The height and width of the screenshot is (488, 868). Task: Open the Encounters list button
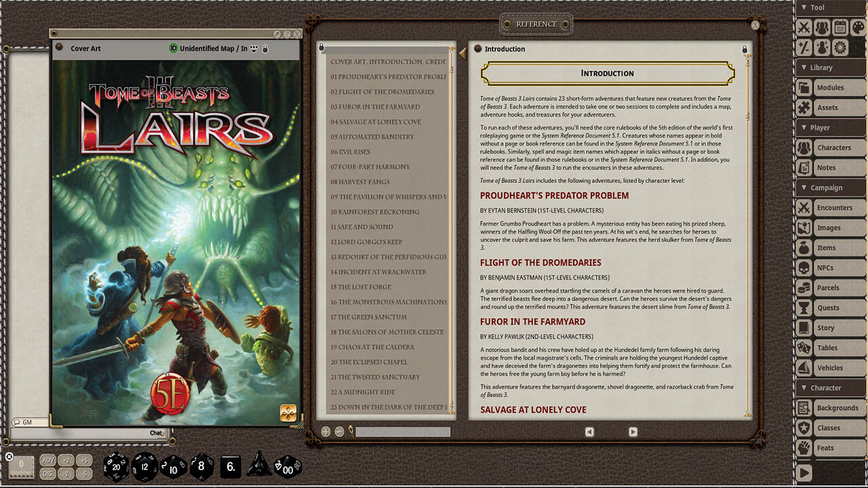point(833,208)
